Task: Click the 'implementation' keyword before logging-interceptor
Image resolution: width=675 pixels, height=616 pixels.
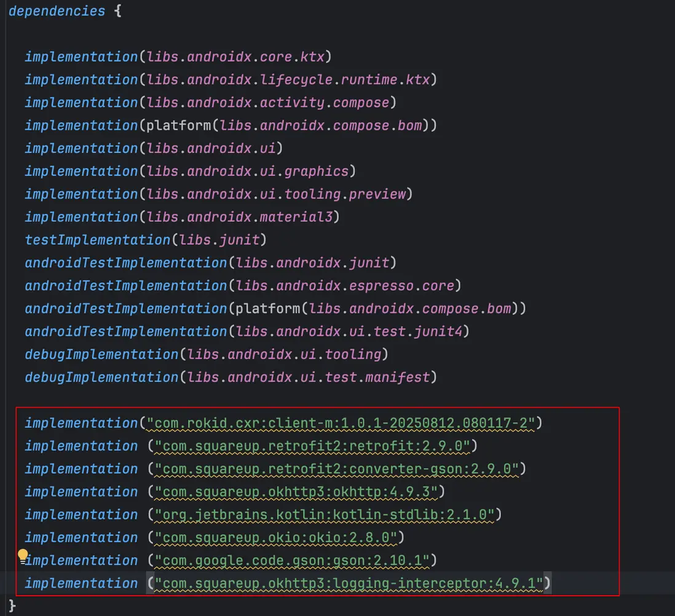Action: 81,583
